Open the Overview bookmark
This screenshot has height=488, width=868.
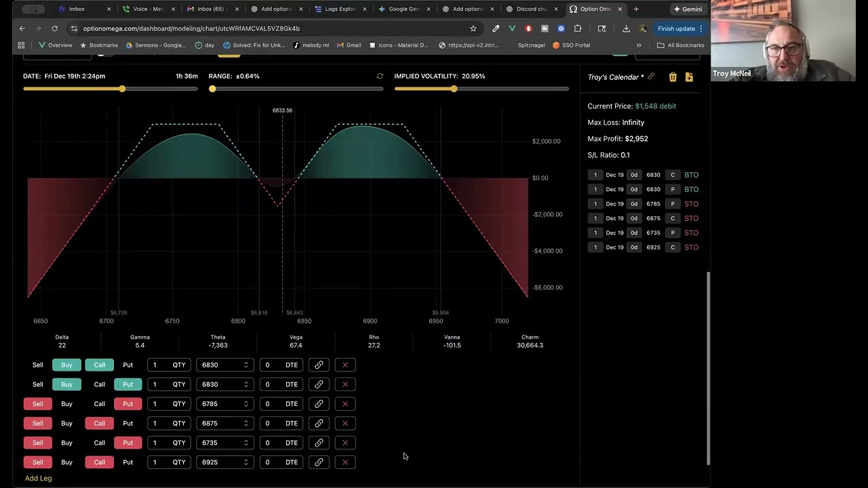coord(56,45)
